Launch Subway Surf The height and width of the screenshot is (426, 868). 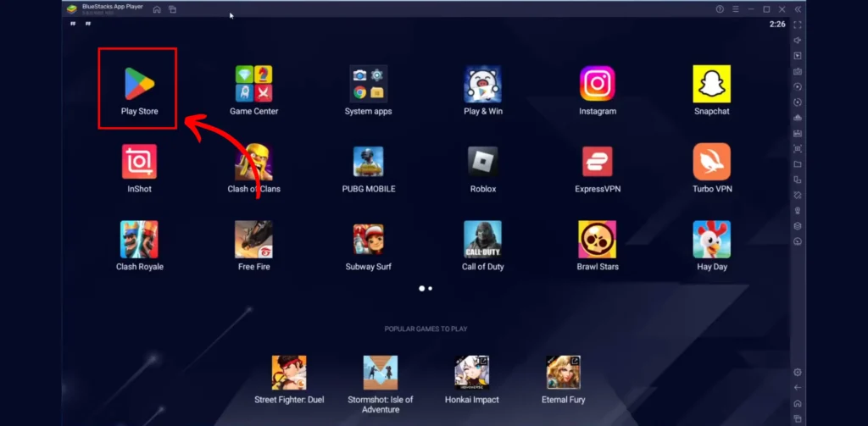pos(368,240)
